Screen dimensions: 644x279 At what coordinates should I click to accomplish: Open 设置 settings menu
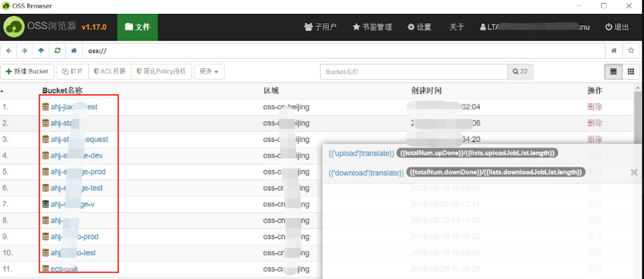pyautogui.click(x=419, y=27)
